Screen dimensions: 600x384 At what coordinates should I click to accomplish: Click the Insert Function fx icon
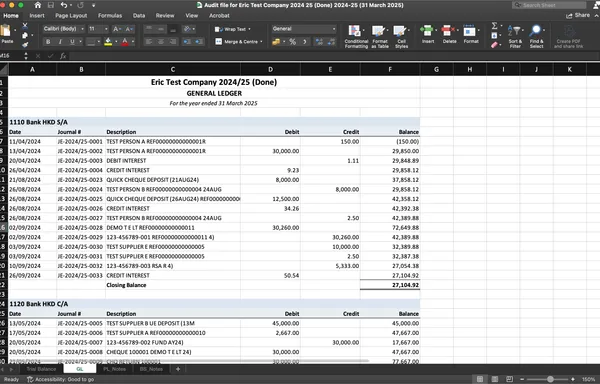point(63,56)
